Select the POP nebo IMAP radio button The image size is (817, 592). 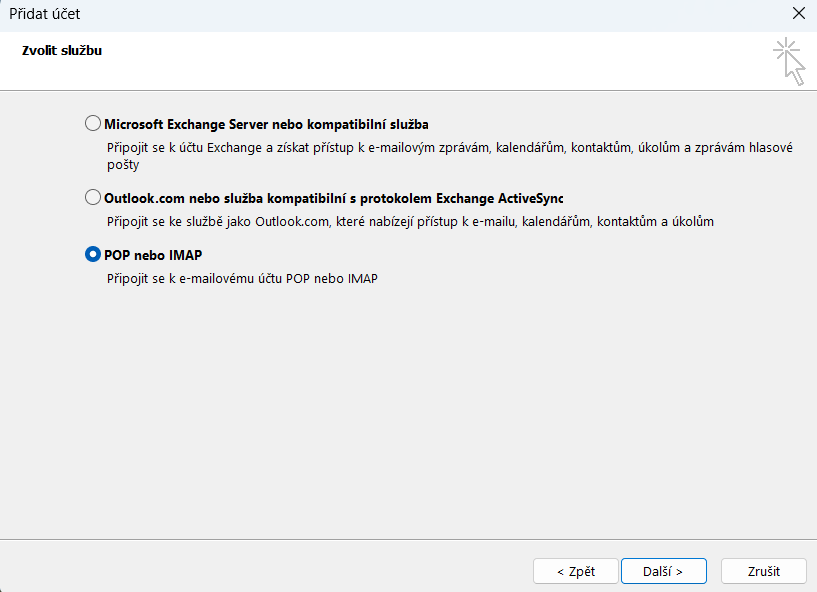93,254
